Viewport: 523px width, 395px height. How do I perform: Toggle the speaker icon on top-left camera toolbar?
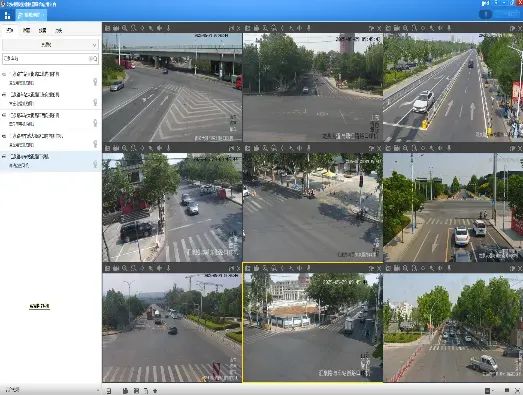coord(160,28)
